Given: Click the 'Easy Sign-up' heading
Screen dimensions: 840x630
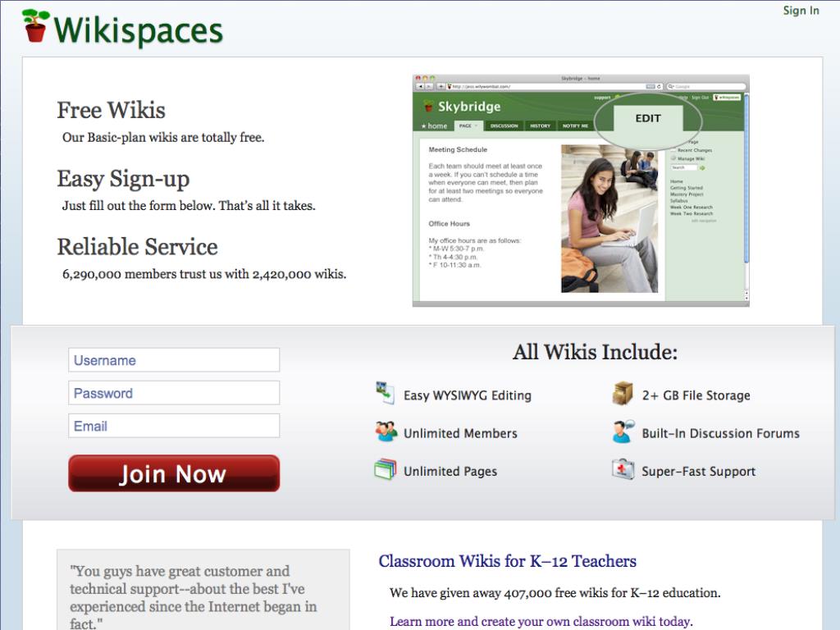Looking at the screenshot, I should pyautogui.click(x=123, y=179).
